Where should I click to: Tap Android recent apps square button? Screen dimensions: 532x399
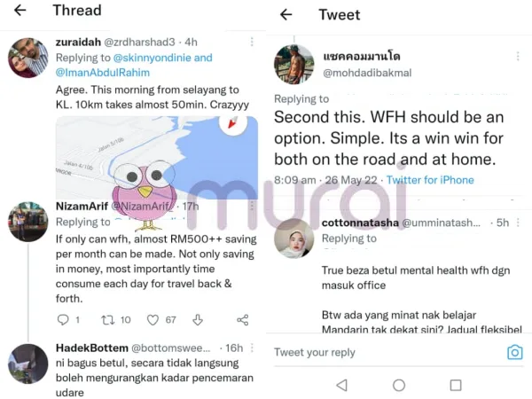pyautogui.click(x=456, y=385)
